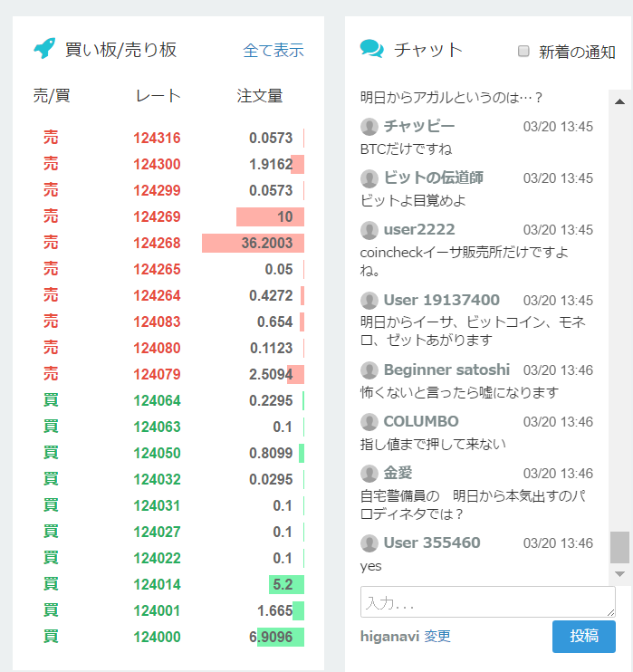
Task: Select the buy order at rate 124014
Action: tap(168, 584)
